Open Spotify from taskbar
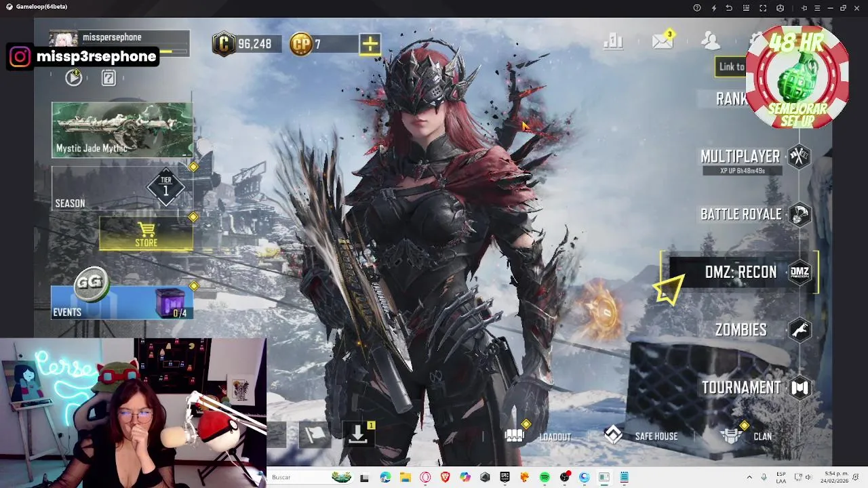This screenshot has width=868, height=488. point(545,477)
